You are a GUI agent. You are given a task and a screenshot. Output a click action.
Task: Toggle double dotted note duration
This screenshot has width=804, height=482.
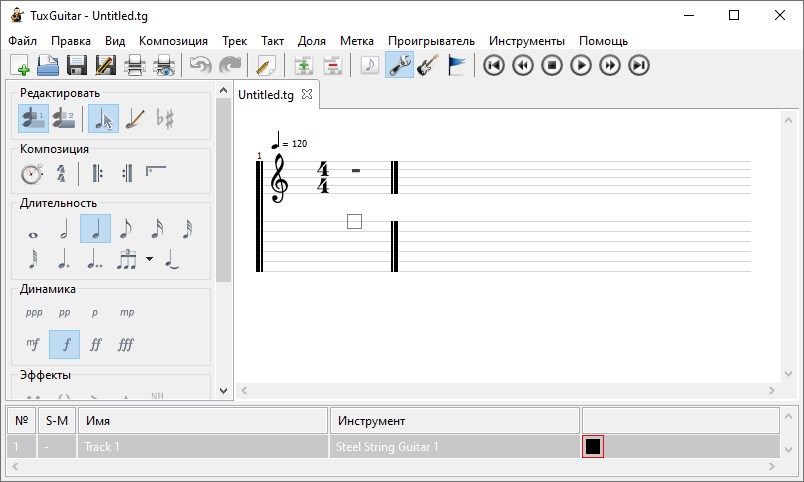[95, 259]
